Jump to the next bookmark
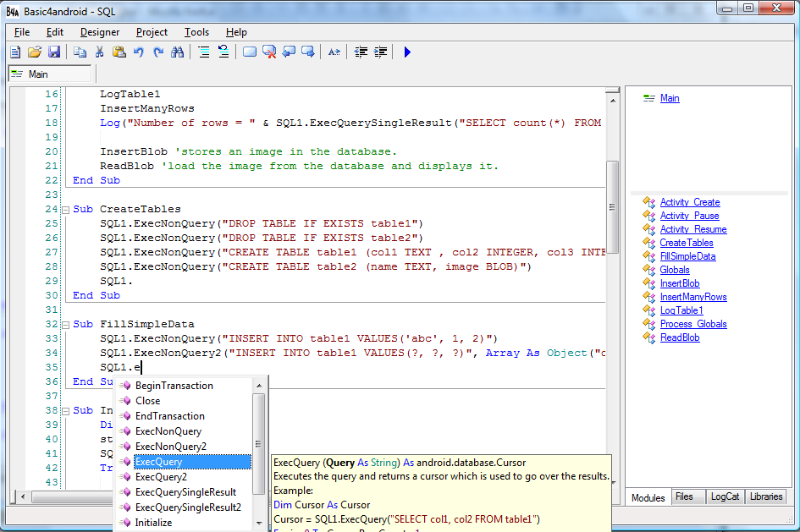This screenshot has height=532, width=800. click(x=308, y=52)
